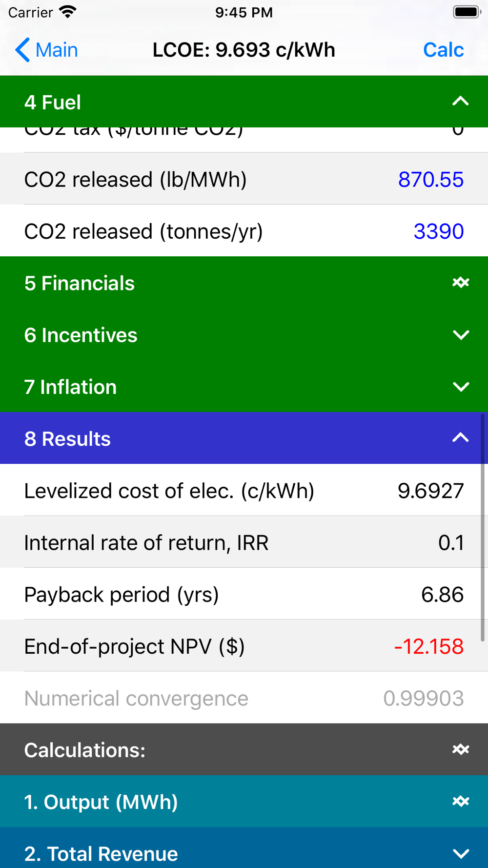
Task: Tap the 1. Output (MWh) double-arrow icon
Action: click(460, 801)
